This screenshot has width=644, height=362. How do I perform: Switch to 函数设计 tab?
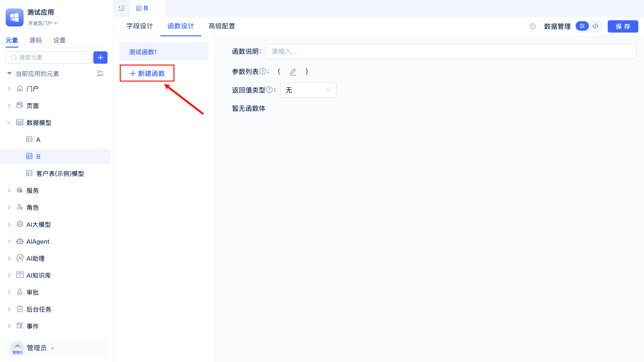(181, 26)
